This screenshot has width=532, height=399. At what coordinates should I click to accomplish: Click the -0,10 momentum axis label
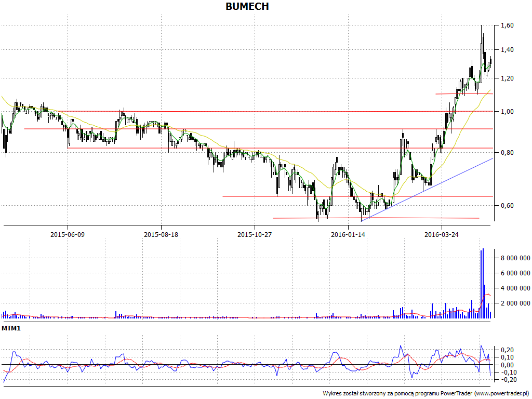pos(508,373)
